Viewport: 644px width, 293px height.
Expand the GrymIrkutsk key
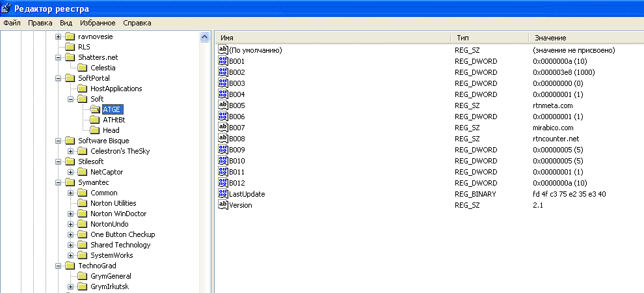point(71,287)
